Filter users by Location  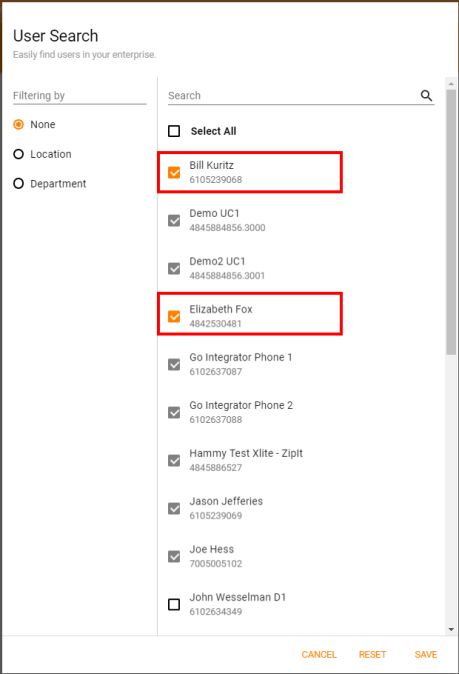click(18, 154)
